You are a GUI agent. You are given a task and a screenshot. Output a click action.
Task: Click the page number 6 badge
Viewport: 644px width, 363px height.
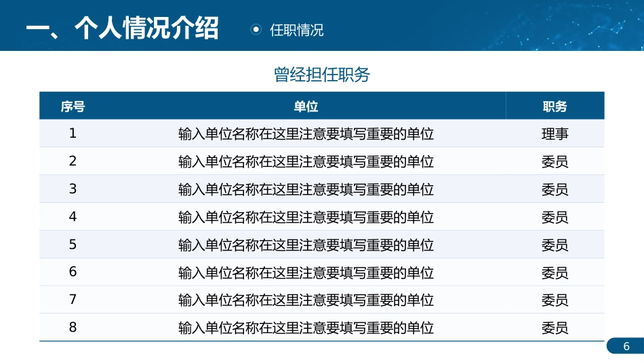(626, 346)
